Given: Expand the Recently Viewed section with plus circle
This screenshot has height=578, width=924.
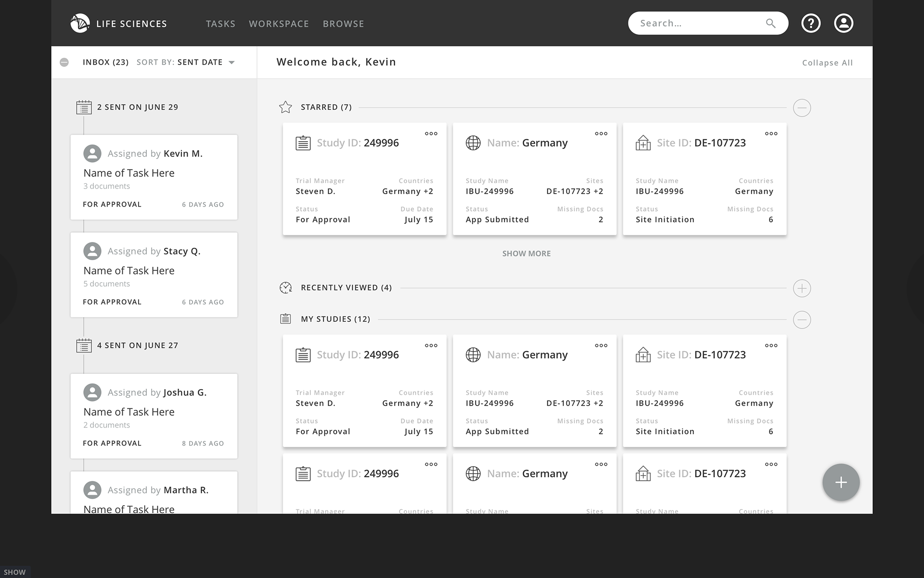Looking at the screenshot, I should (x=802, y=288).
